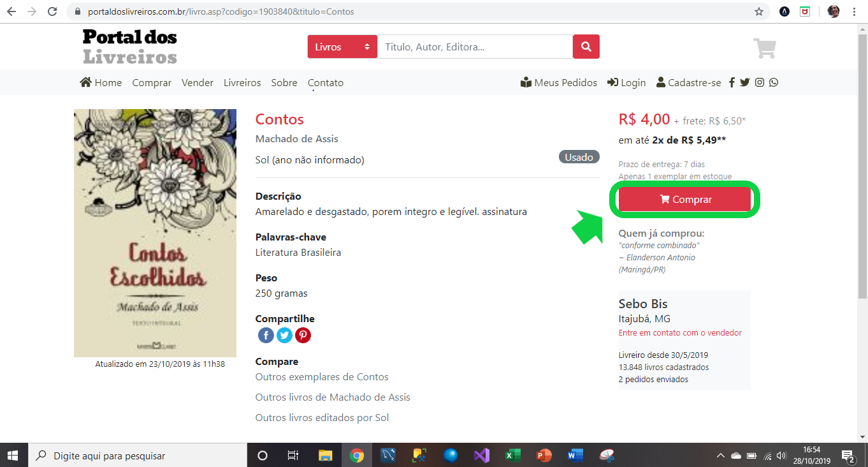Expand the Livros category dropdown
The image size is (868, 467).
[x=342, y=47]
